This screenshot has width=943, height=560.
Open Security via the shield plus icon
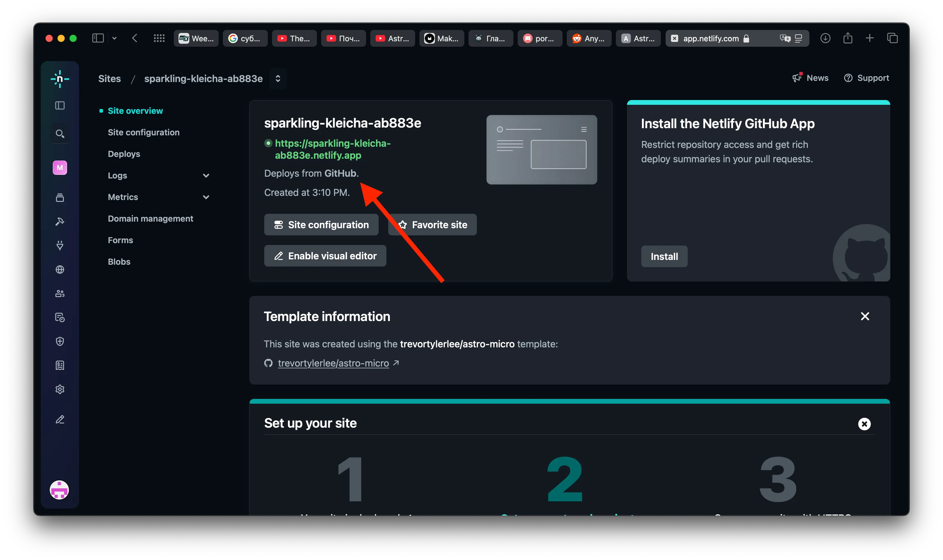coord(60,341)
